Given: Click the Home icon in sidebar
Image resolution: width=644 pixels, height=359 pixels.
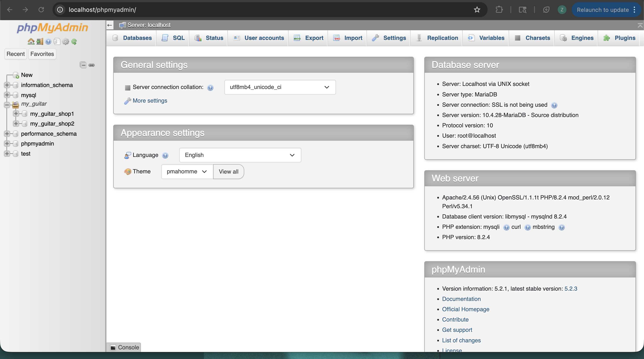Looking at the screenshot, I should [31, 41].
